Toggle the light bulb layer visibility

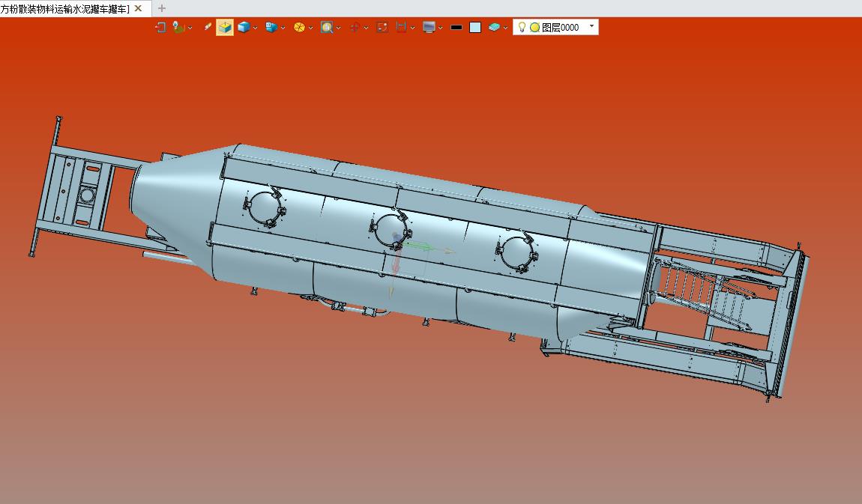522,27
